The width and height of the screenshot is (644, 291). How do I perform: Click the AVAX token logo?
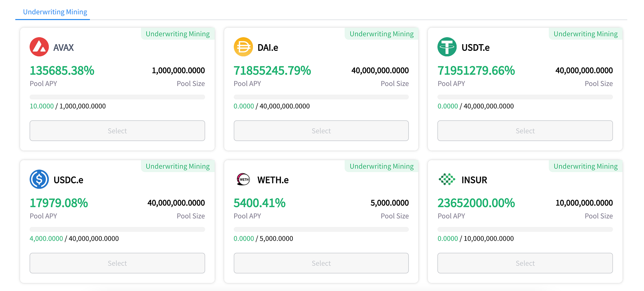point(39,47)
